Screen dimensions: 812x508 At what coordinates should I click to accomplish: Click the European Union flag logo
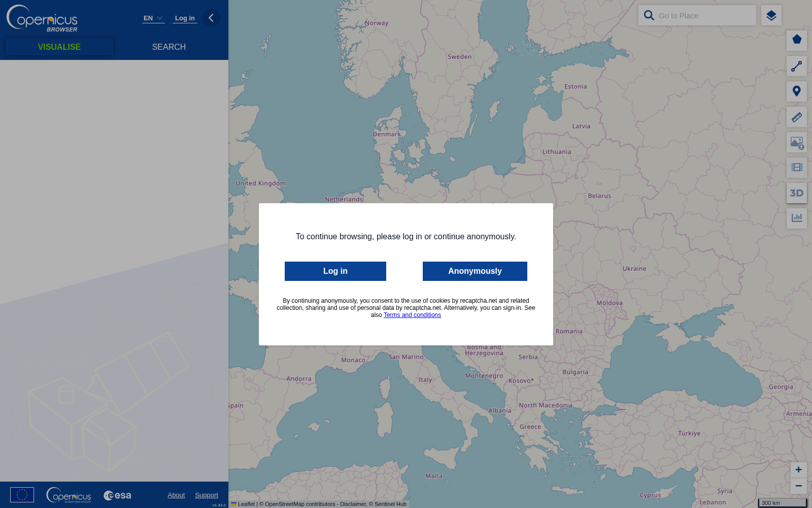pos(22,495)
